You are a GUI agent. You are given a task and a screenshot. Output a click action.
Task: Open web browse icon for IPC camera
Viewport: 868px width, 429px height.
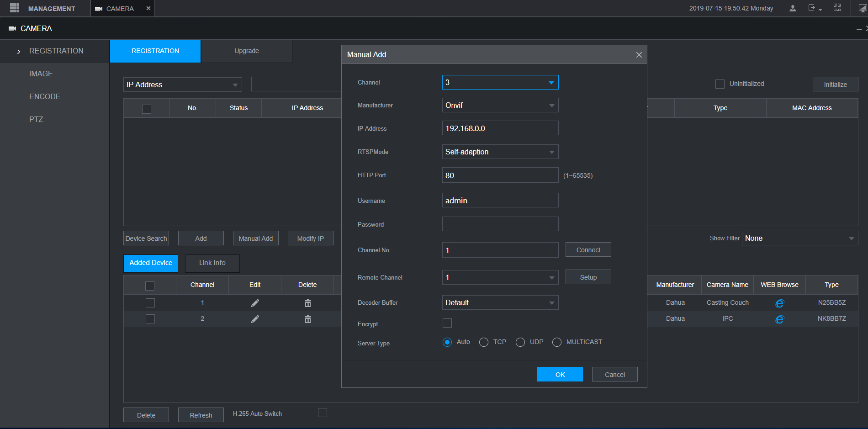779,319
